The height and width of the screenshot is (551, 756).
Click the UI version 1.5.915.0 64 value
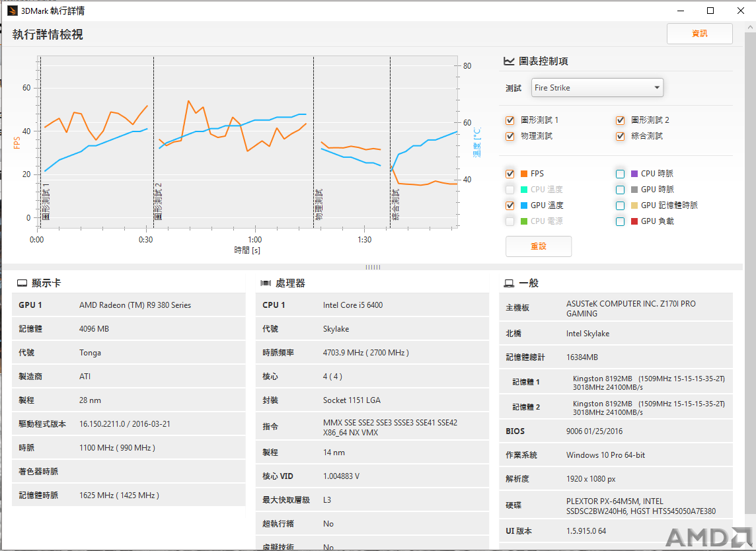pos(586,531)
